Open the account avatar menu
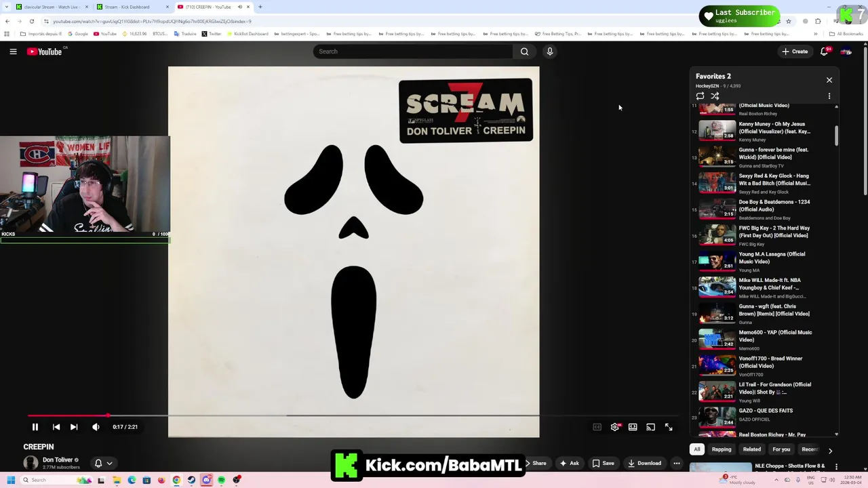The height and width of the screenshot is (488, 868). coord(846,52)
